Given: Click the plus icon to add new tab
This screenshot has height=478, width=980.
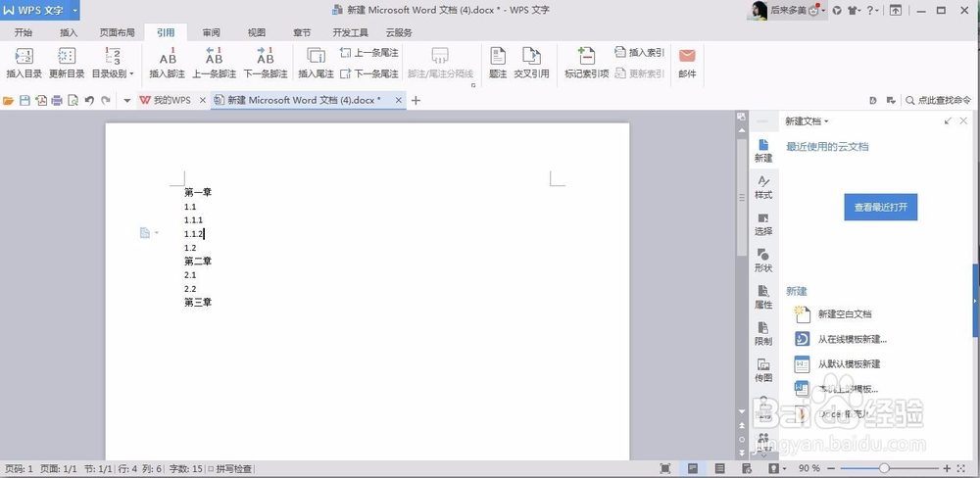Looking at the screenshot, I should [x=416, y=100].
